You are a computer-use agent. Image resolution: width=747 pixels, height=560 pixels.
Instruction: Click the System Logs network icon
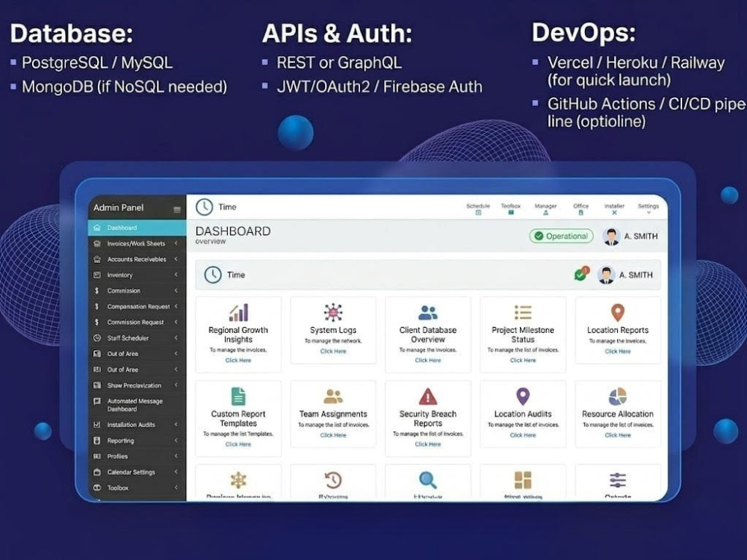[333, 312]
